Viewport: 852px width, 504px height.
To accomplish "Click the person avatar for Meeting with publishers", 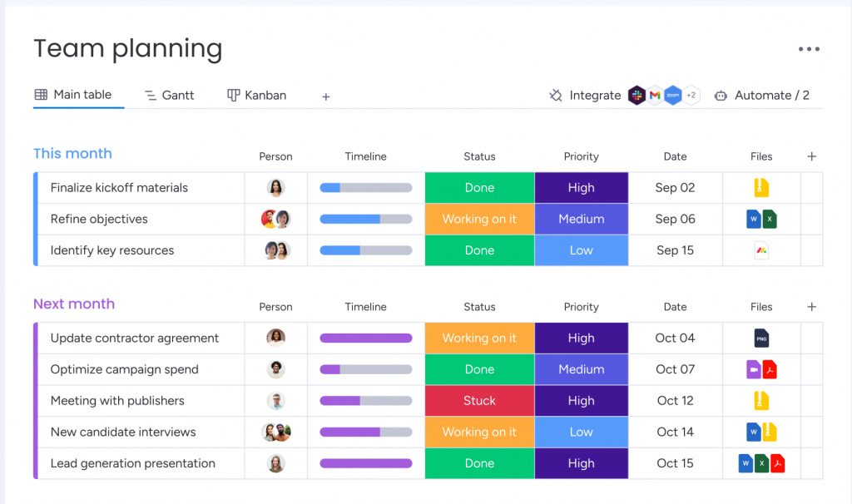I will pos(276,401).
